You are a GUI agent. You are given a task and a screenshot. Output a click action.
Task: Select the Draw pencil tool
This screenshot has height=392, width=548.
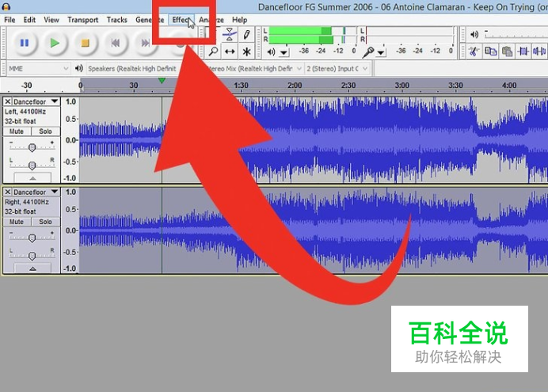click(x=247, y=34)
